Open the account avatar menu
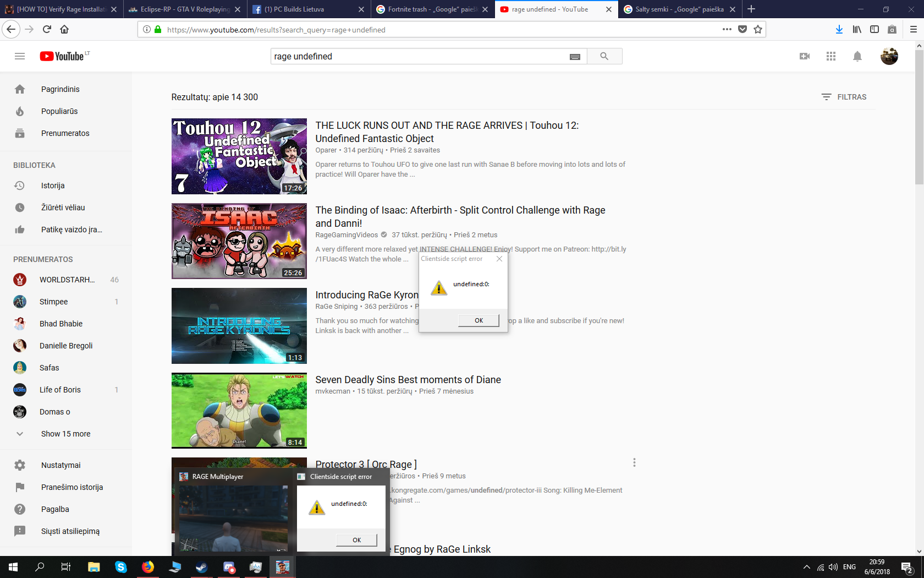Screen dimensions: 924x578 [x=889, y=56]
